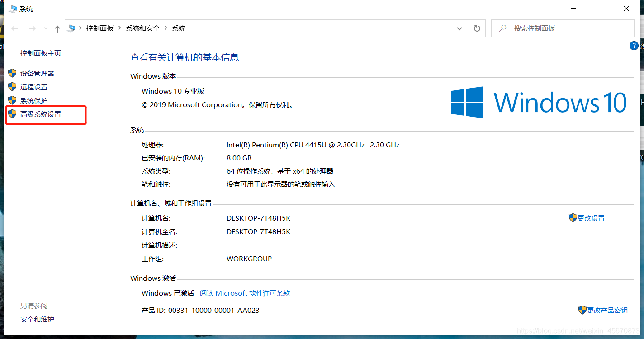Click the 64 位操作系统 system type text

coord(280,171)
